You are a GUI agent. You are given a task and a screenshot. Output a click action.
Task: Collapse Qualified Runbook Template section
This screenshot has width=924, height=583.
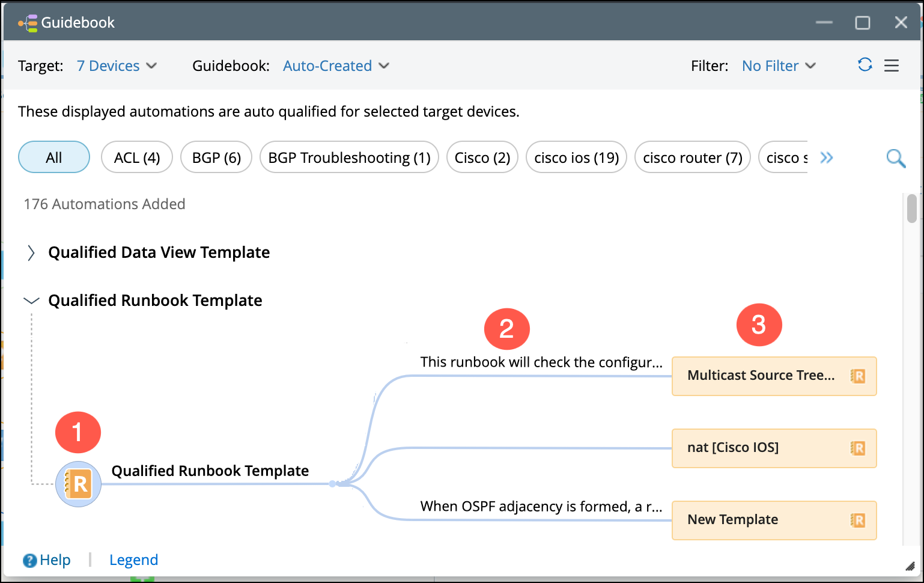click(x=31, y=301)
